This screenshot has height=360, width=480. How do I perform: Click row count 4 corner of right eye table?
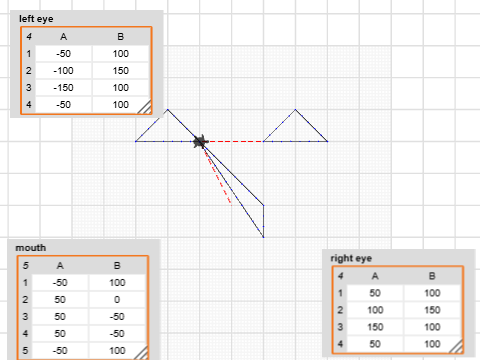(x=340, y=276)
